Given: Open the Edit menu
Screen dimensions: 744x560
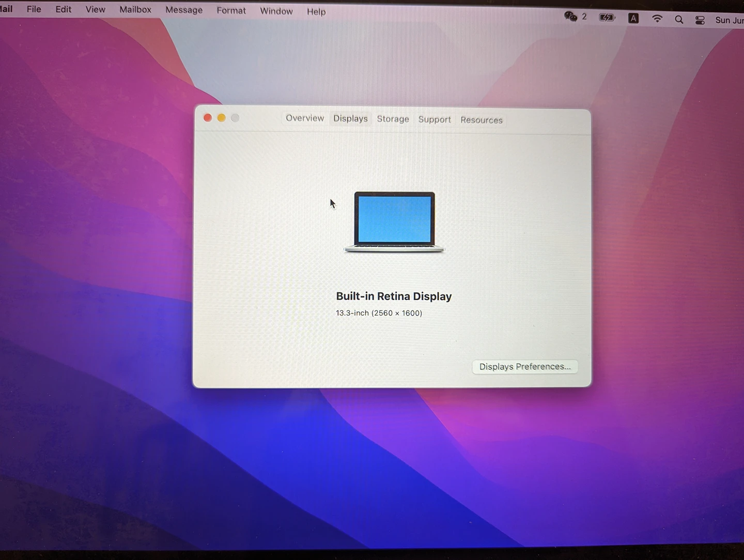Looking at the screenshot, I should coord(64,9).
